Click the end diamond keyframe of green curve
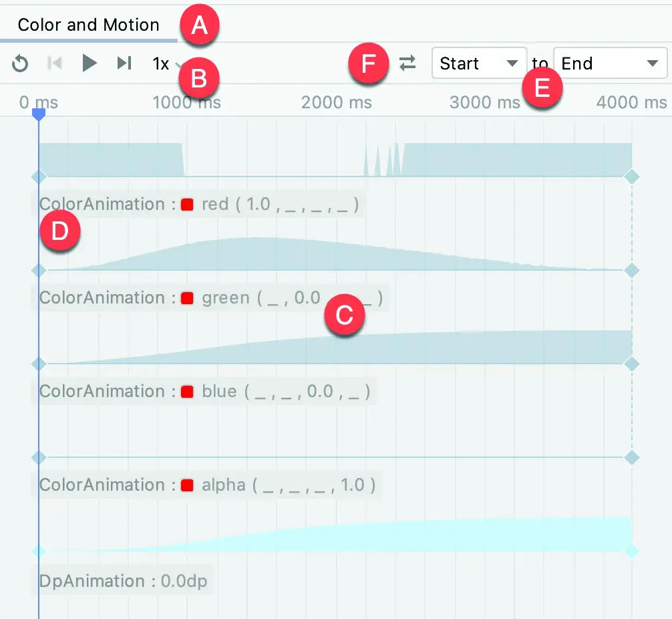The width and height of the screenshot is (672, 619). click(x=632, y=364)
